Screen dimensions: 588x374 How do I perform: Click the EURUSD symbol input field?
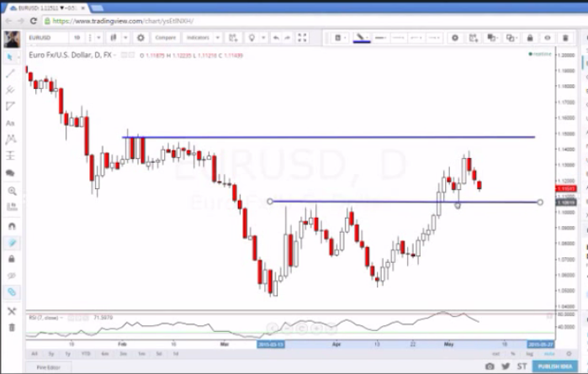click(x=46, y=38)
